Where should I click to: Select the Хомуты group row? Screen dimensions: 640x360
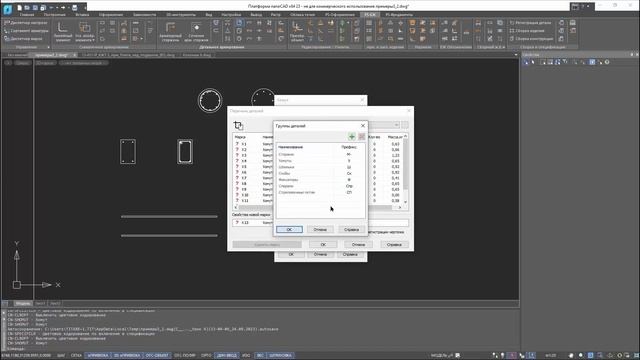[x=320, y=161]
